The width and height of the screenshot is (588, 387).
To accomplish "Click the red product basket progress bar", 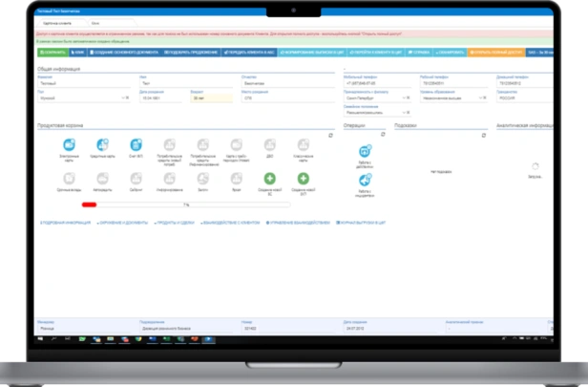I will coord(89,204).
